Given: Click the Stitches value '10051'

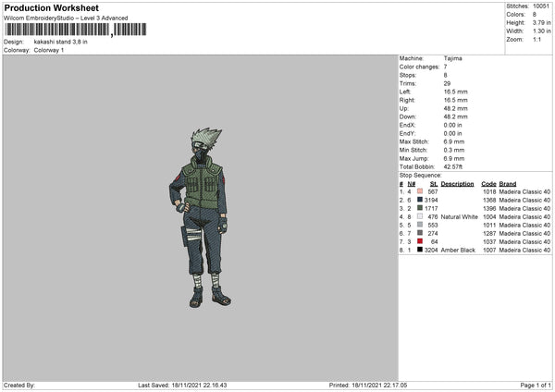Looking at the screenshot, I should (541, 6).
